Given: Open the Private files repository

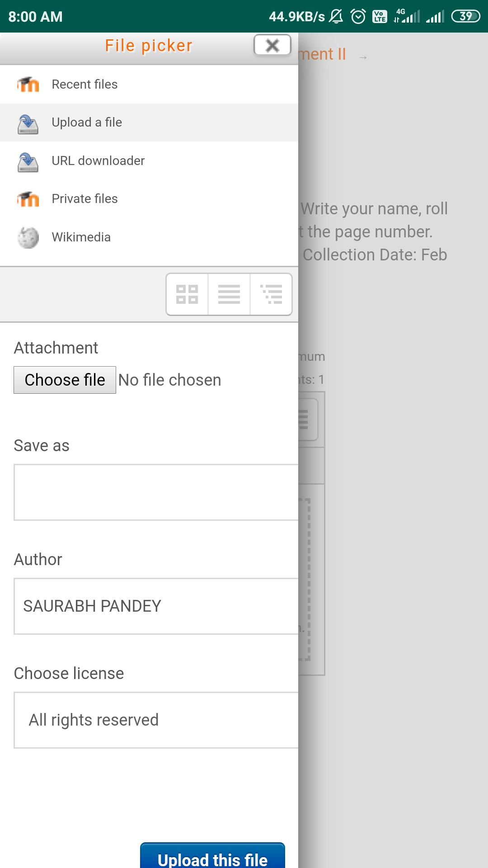Looking at the screenshot, I should [x=149, y=199].
